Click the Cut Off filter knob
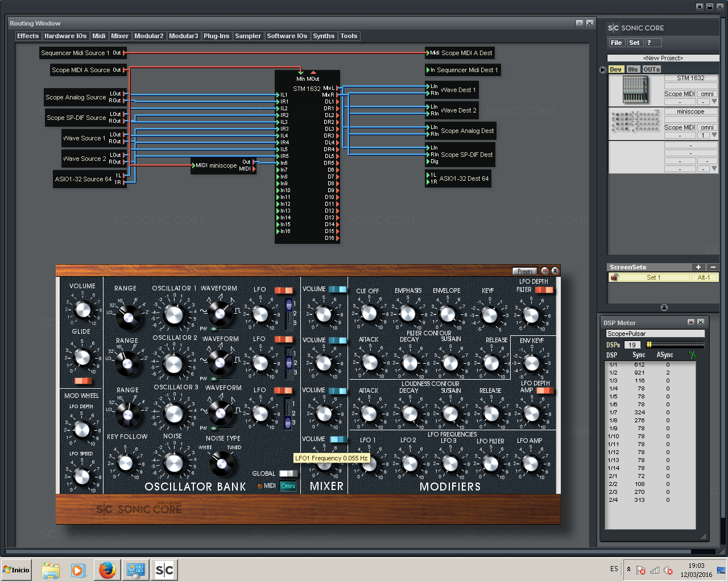The height and width of the screenshot is (582, 728). [x=369, y=313]
